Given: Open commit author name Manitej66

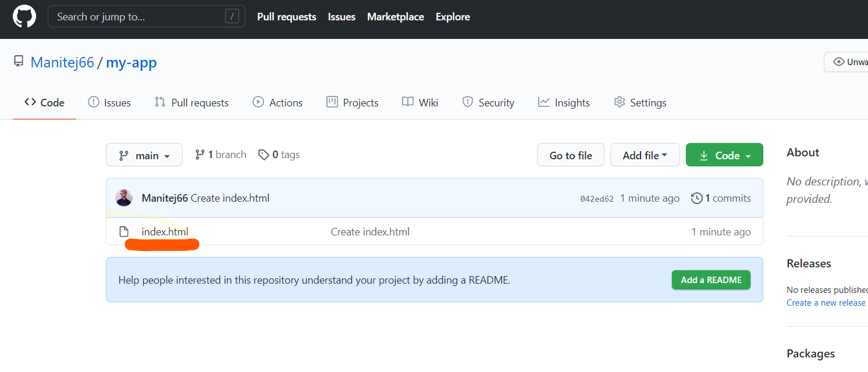Looking at the screenshot, I should [x=165, y=198].
